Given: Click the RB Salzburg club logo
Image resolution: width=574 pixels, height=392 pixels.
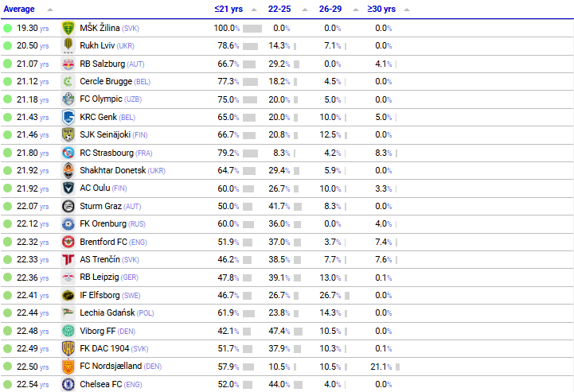Looking at the screenshot, I should coord(68,64).
